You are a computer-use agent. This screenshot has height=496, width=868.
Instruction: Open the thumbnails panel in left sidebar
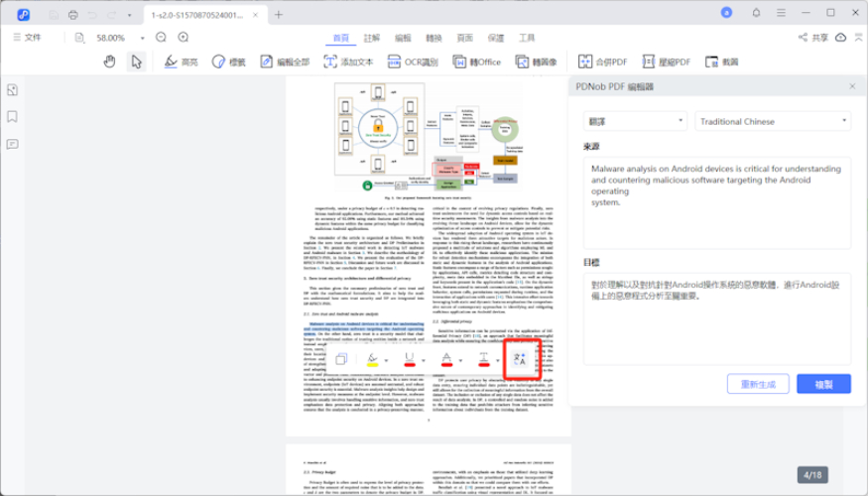click(x=12, y=89)
